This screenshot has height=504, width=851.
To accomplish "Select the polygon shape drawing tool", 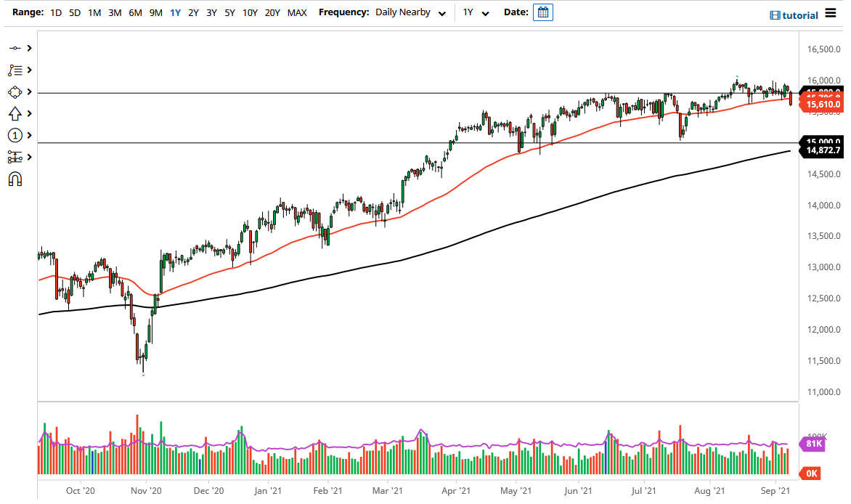I will pos(15,92).
